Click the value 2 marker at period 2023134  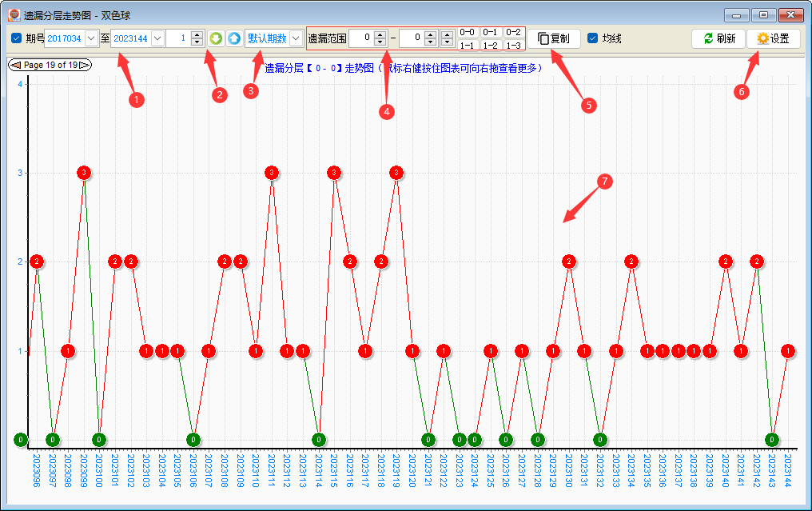click(x=631, y=261)
